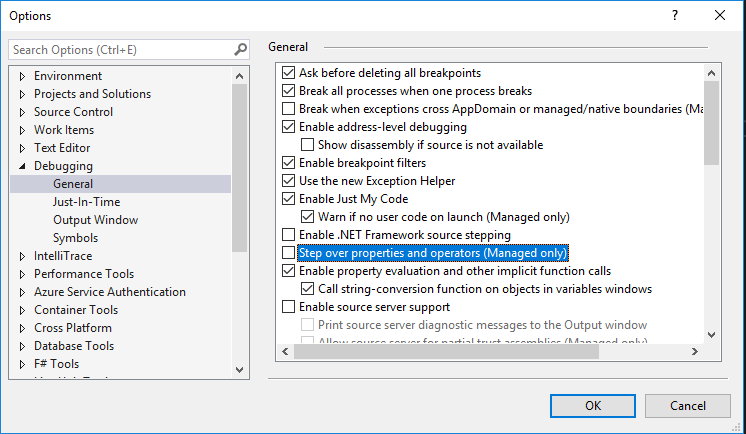The width and height of the screenshot is (746, 434).
Task: Click the settings list vertical scrollbar thumb
Action: point(711,123)
